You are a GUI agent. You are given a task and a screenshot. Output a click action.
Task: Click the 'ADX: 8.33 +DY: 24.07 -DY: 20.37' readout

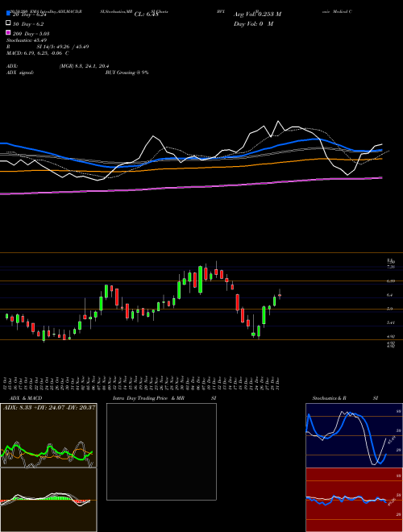[49, 407]
